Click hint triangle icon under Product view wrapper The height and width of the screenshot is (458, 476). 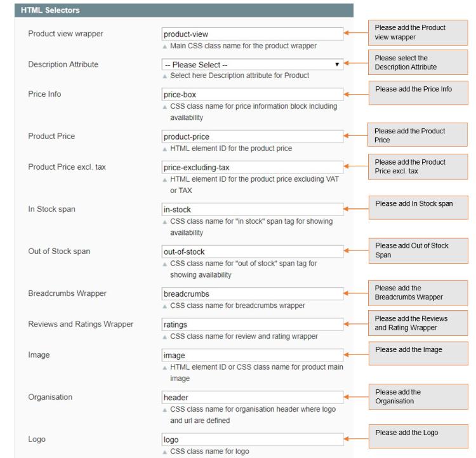(x=165, y=46)
